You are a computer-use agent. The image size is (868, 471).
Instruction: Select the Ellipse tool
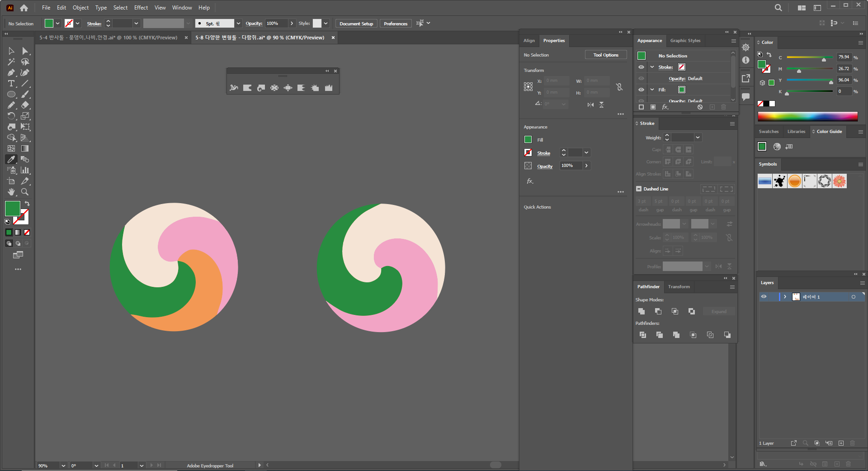click(x=11, y=95)
